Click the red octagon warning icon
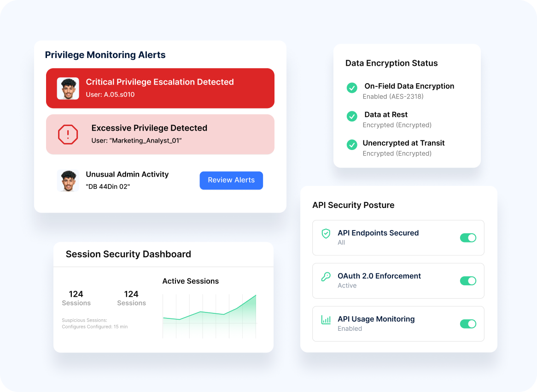 pos(68,134)
